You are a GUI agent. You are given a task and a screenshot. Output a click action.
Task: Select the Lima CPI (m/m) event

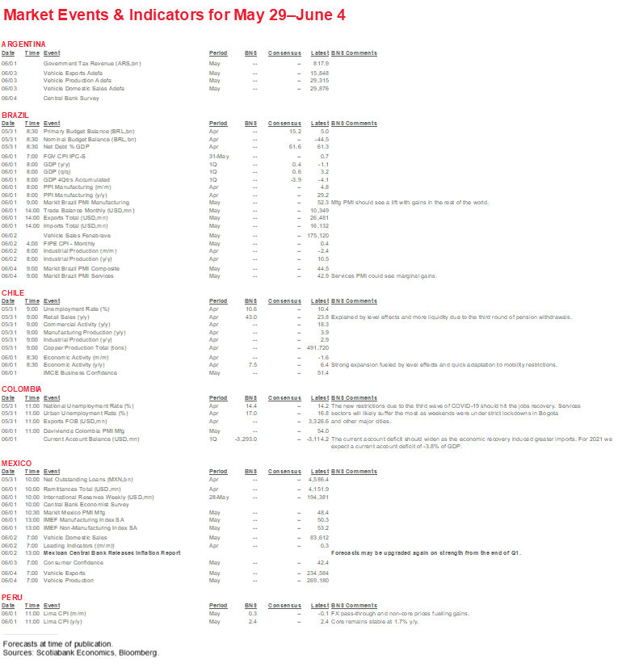coord(67,614)
